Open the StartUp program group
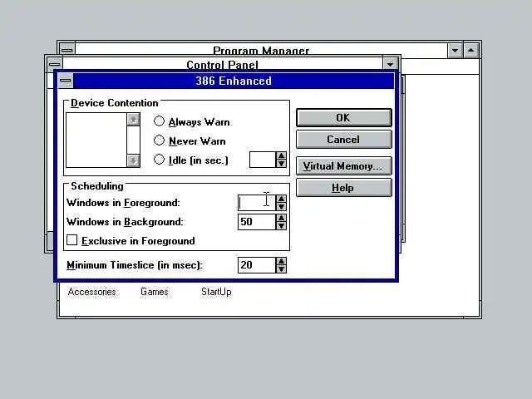Screen dimensions: 532x399 [216, 292]
